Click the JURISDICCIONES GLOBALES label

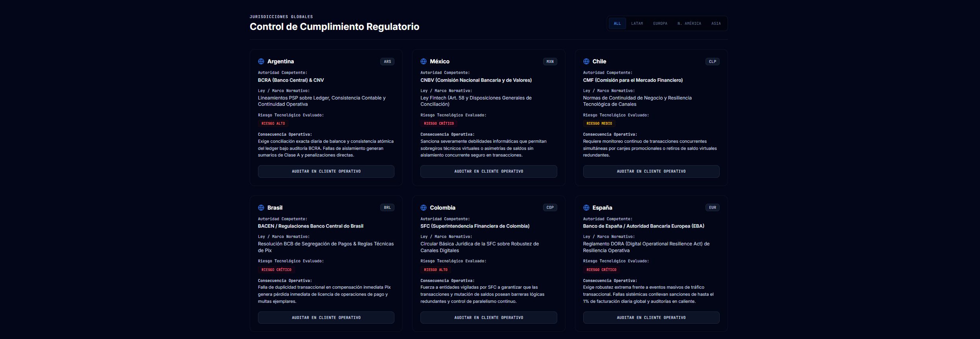(x=282, y=17)
